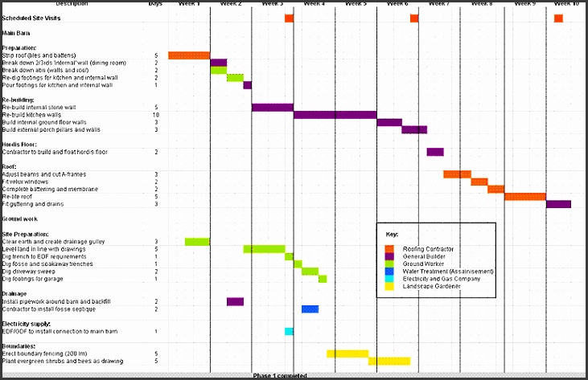Click 'Re-build kitchen walls' description text
This screenshot has width=588, height=380.
(31, 115)
